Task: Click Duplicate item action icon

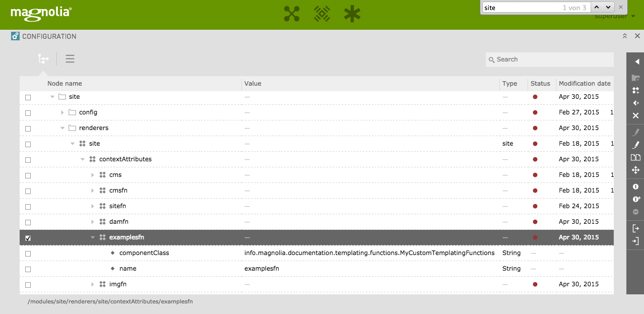Action: point(636,158)
